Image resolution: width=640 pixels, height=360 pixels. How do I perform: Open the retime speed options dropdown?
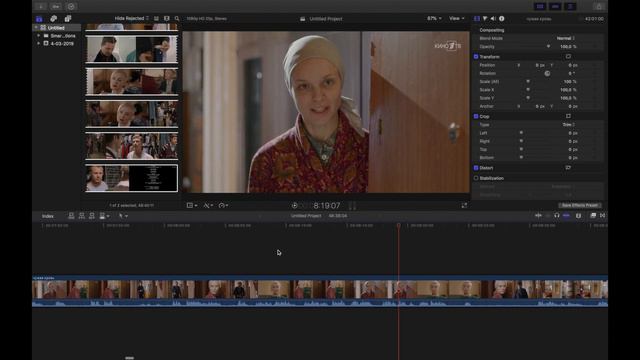(223, 206)
